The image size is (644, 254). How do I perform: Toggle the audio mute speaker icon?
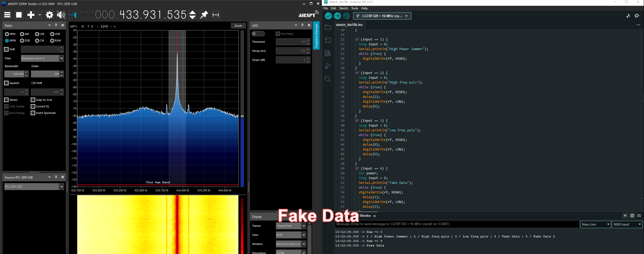pos(61,15)
